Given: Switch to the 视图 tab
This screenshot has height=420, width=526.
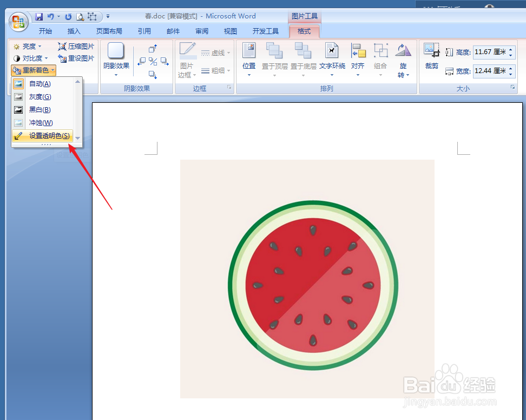Looking at the screenshot, I should (230, 31).
